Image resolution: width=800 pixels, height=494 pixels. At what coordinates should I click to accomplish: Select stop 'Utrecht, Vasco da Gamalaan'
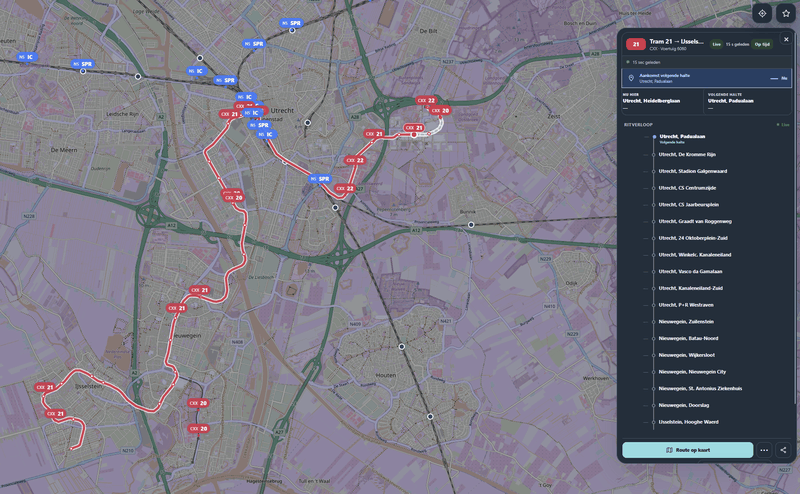[x=690, y=271]
